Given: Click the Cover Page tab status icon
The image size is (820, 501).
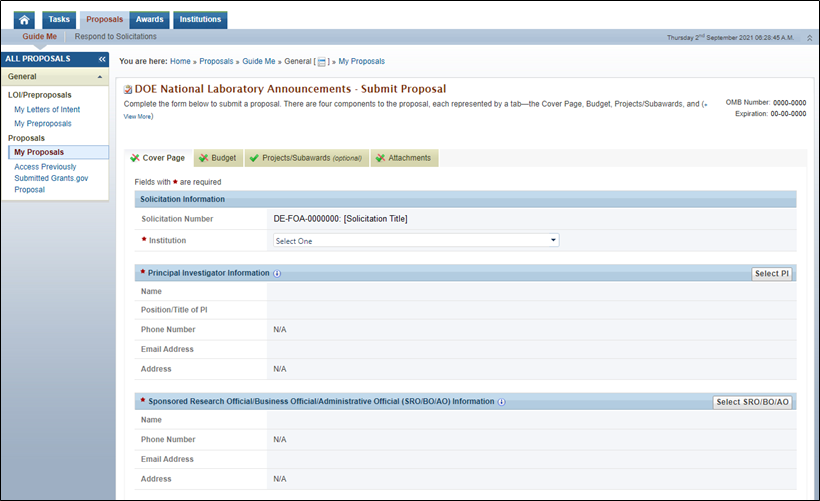Looking at the screenshot, I should tap(135, 158).
